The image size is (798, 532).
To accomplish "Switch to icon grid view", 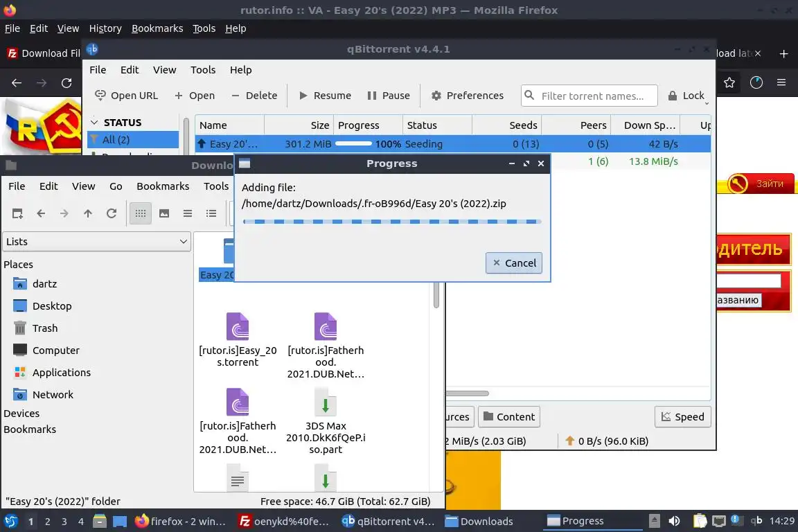I will pyautogui.click(x=141, y=213).
